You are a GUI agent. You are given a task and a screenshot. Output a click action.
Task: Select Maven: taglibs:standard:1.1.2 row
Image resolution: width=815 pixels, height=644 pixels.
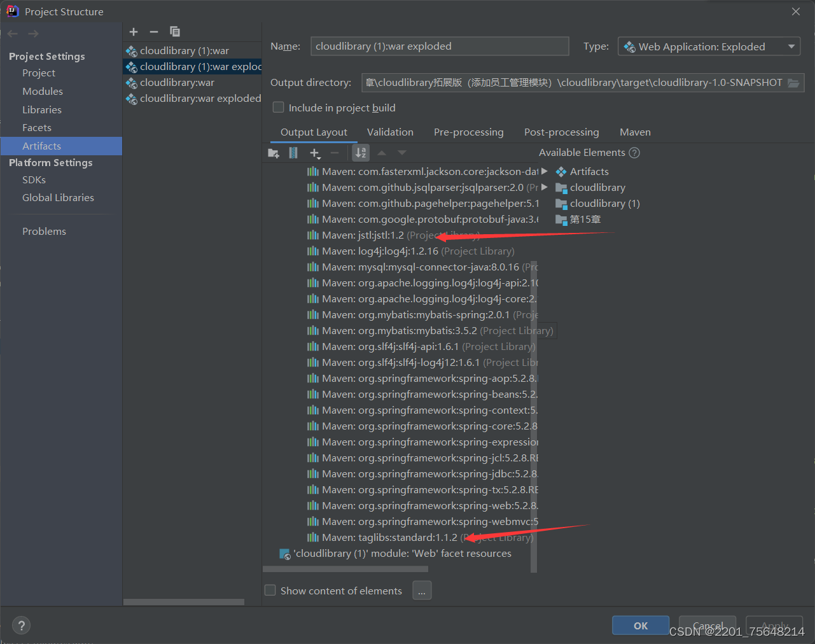[420, 538]
